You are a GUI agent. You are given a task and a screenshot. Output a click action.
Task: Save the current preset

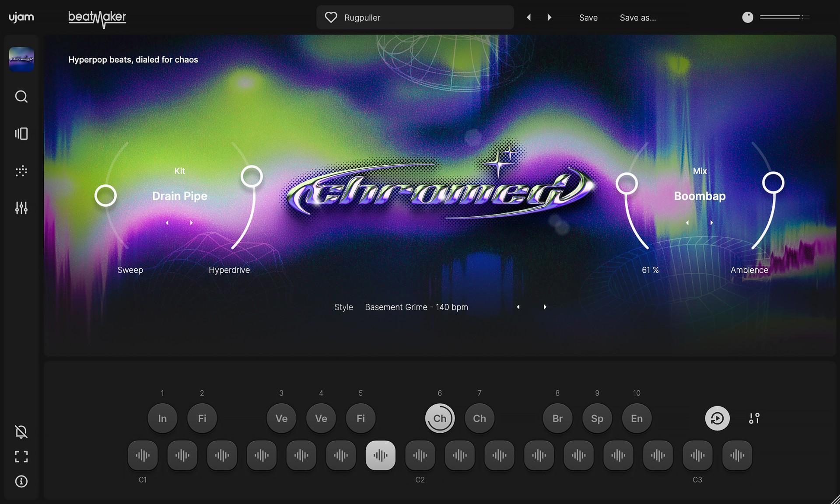pos(588,17)
